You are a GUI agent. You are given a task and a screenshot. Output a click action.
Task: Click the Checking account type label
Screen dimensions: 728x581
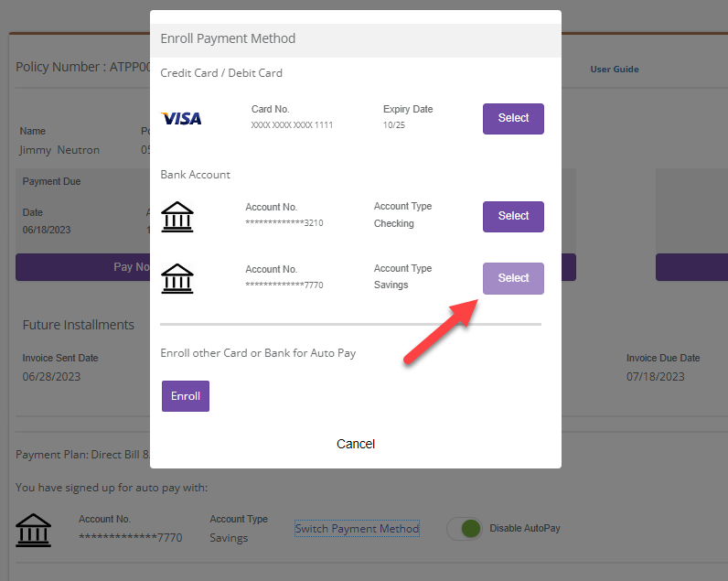394,224
